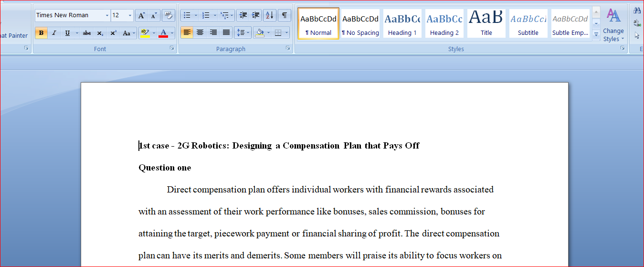Open font color dropdown arrow
Viewport: 644px width, 267px height.
172,33
